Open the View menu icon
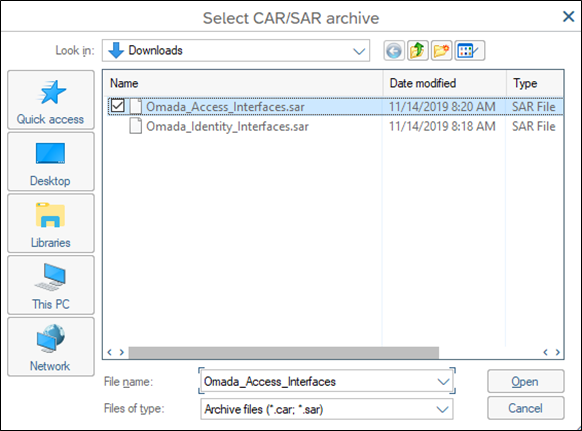The height and width of the screenshot is (431, 582). [x=470, y=50]
